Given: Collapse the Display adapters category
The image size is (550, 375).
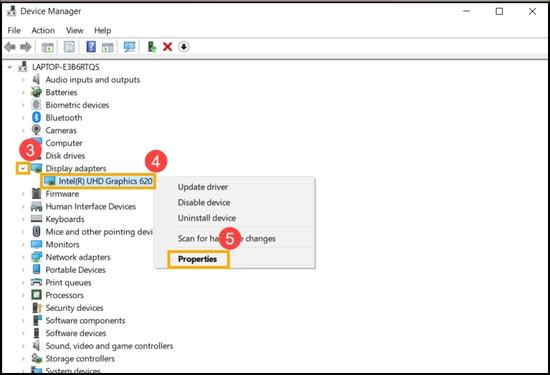Looking at the screenshot, I should coord(23,169).
